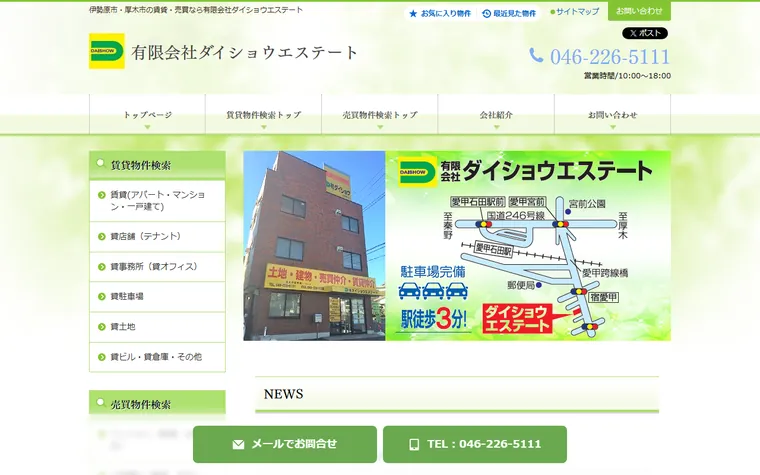Click phone number 046-226-5111 in header
The image size is (760, 475).
click(610, 57)
